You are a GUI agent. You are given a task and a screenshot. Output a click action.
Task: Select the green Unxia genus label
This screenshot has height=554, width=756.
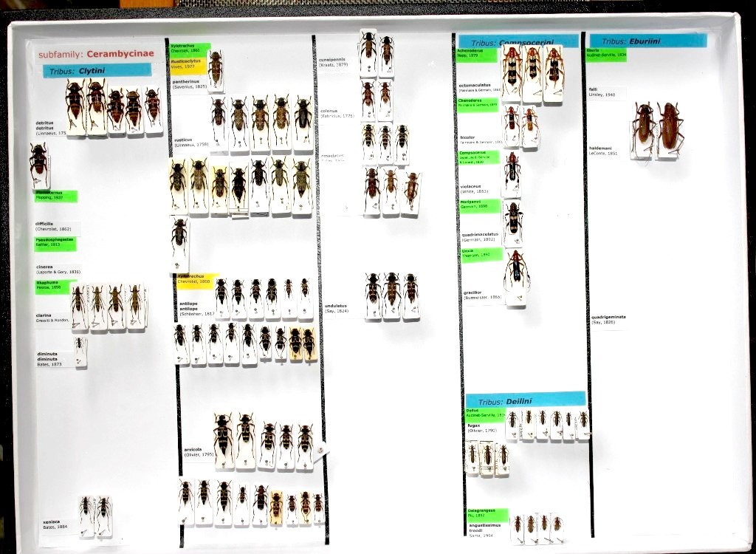480,254
